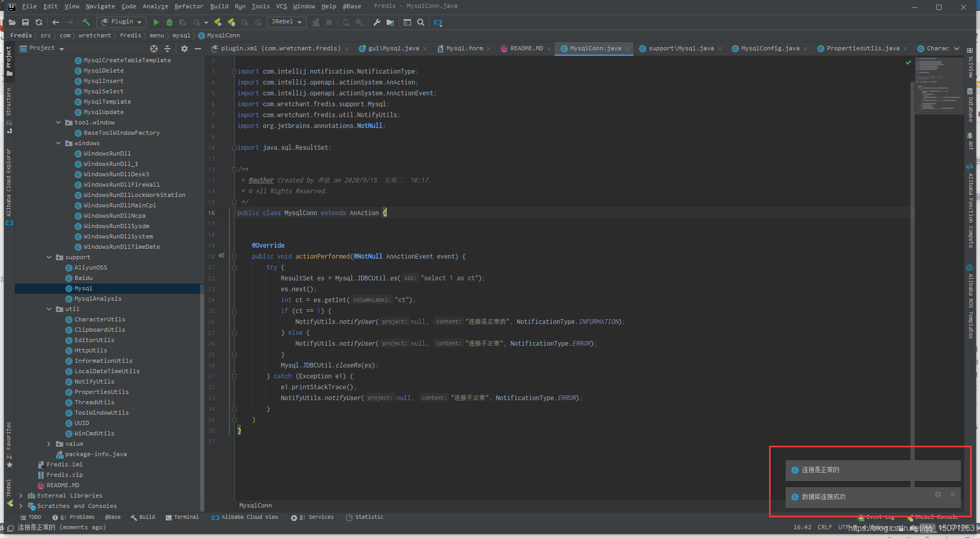
Task: Click the locate target icon in Project panel
Action: (x=154, y=48)
